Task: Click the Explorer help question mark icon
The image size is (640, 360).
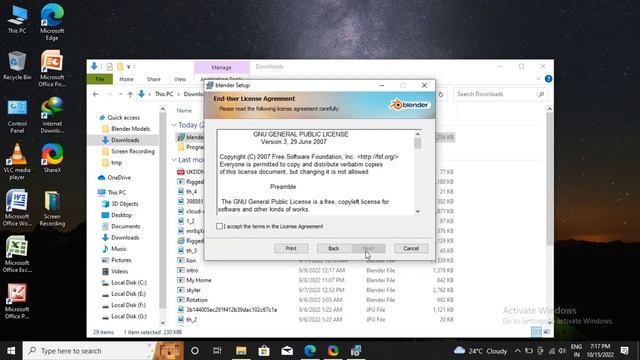Action: tap(549, 79)
